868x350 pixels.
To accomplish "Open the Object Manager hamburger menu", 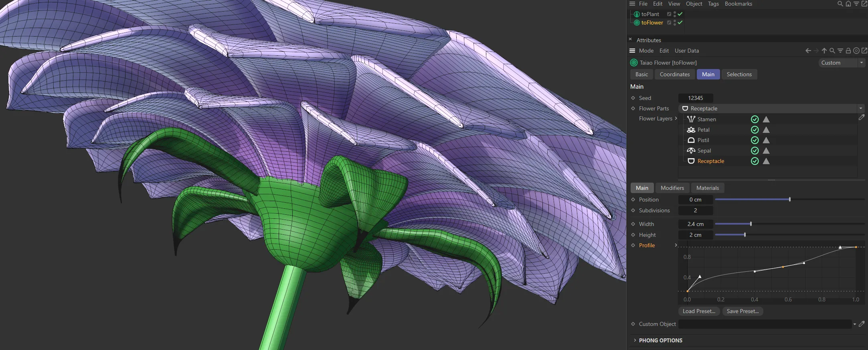I will coord(632,4).
